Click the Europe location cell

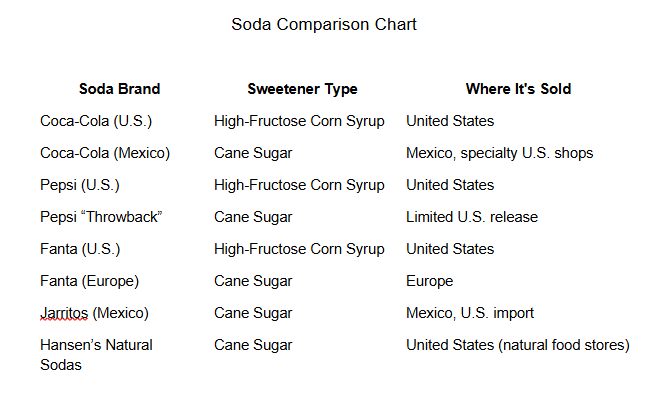(x=430, y=281)
